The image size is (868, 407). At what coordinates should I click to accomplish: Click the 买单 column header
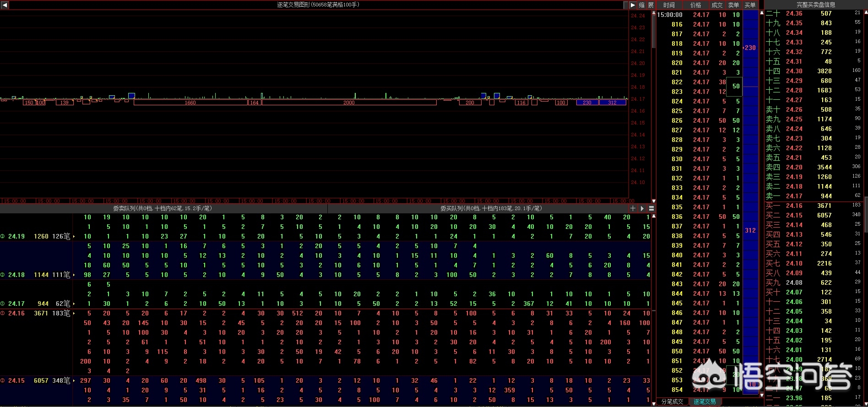tap(750, 5)
